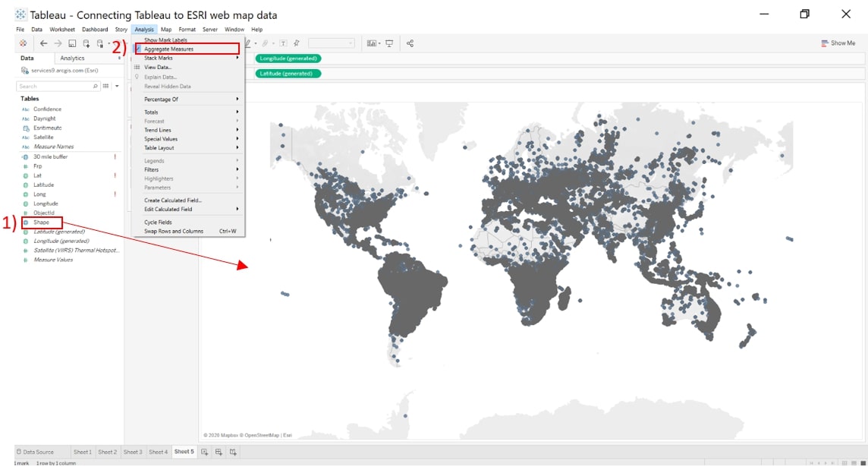Click the highlighter pen toolbar icon
868x467 pixels.
pyautogui.click(x=247, y=43)
